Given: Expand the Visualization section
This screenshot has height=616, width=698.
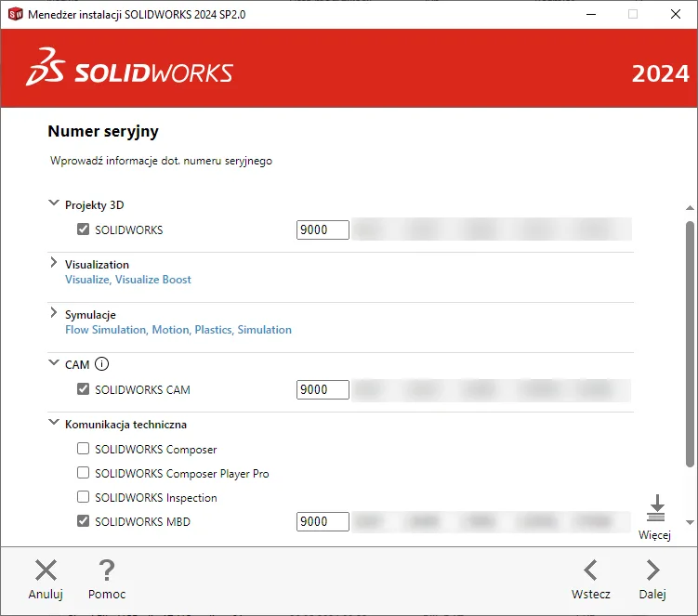Looking at the screenshot, I should (53, 263).
